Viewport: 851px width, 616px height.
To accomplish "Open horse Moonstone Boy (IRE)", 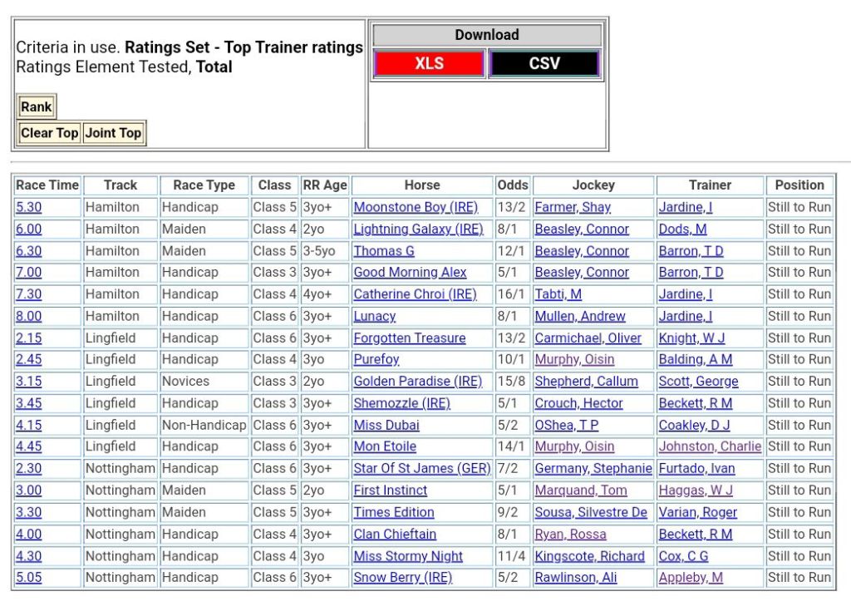I will (415, 207).
